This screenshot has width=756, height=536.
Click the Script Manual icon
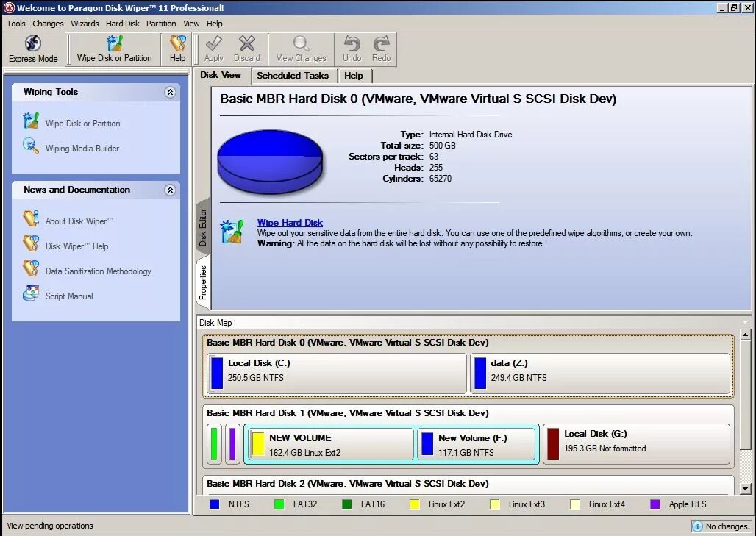point(31,293)
